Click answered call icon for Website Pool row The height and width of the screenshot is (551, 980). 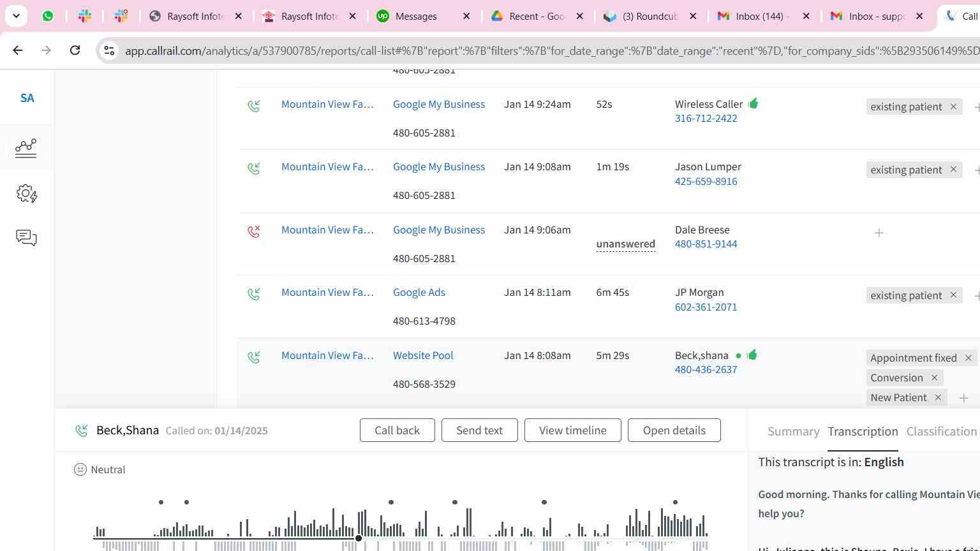[254, 356]
